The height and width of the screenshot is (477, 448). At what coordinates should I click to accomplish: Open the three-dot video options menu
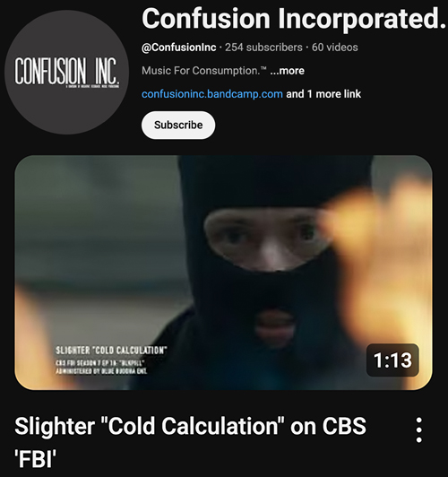(418, 429)
